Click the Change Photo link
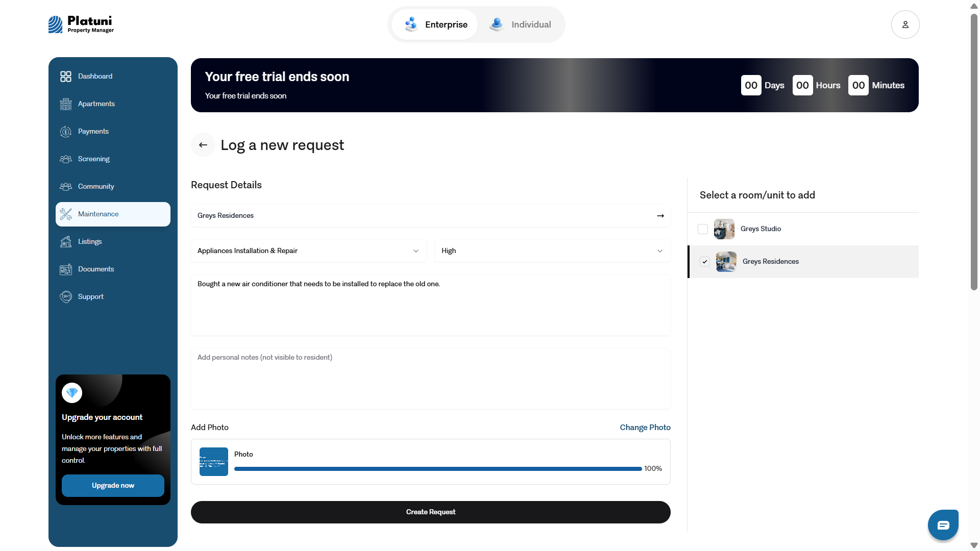980x551 pixels. pyautogui.click(x=645, y=428)
